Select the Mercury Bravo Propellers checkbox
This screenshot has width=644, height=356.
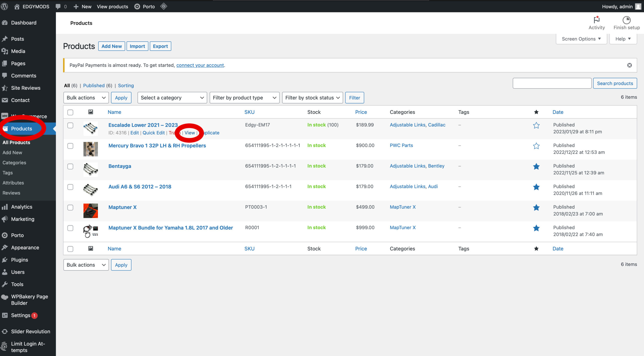click(x=70, y=146)
